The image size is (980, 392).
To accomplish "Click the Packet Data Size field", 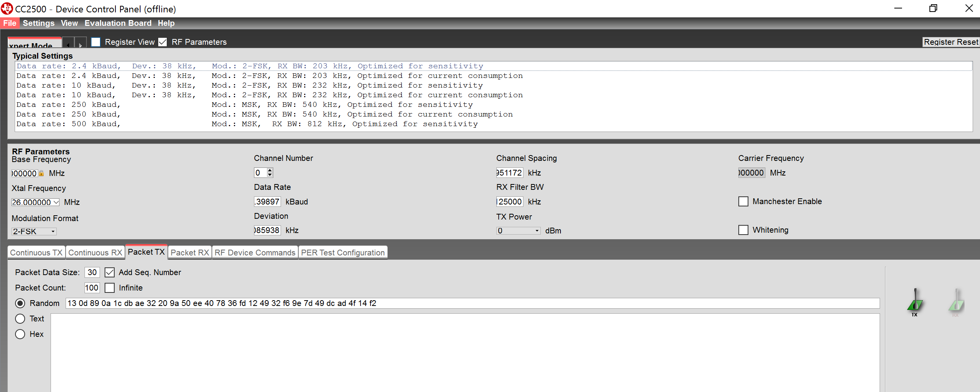I will pos(92,272).
